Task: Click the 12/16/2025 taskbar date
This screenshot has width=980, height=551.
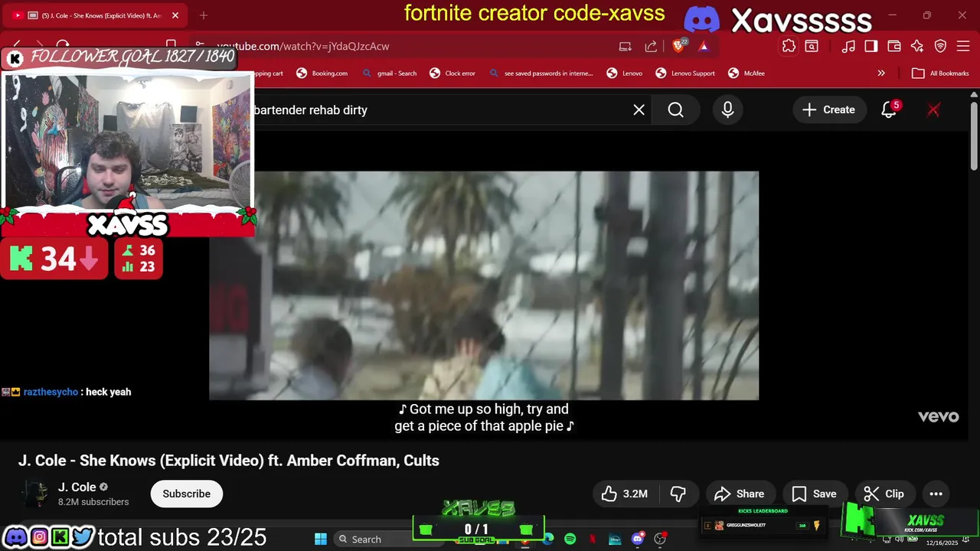Action: pos(942,543)
